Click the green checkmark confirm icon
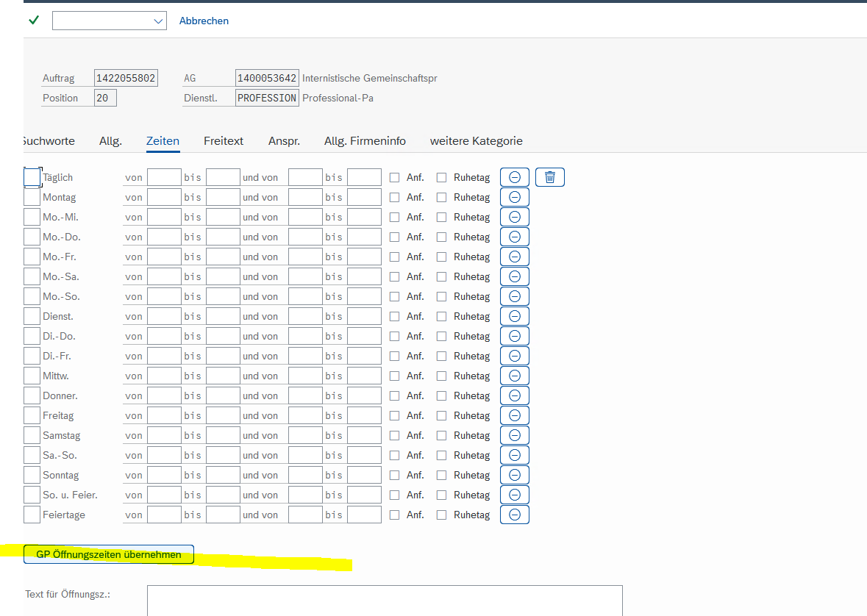 coord(34,21)
